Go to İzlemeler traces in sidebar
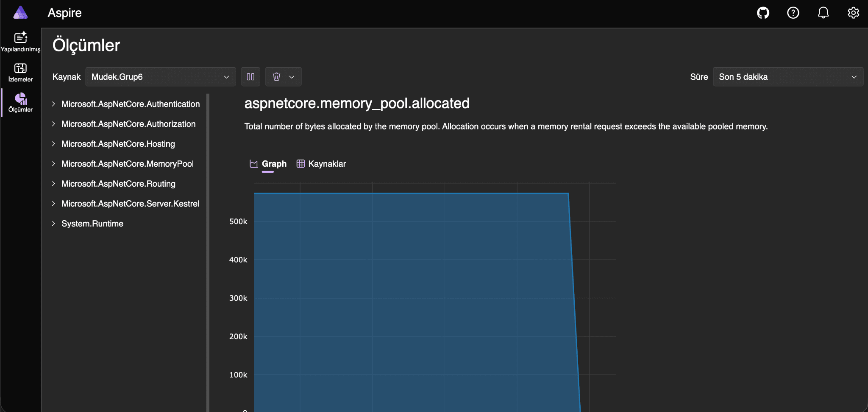Viewport: 868px width, 412px height. pos(20,72)
